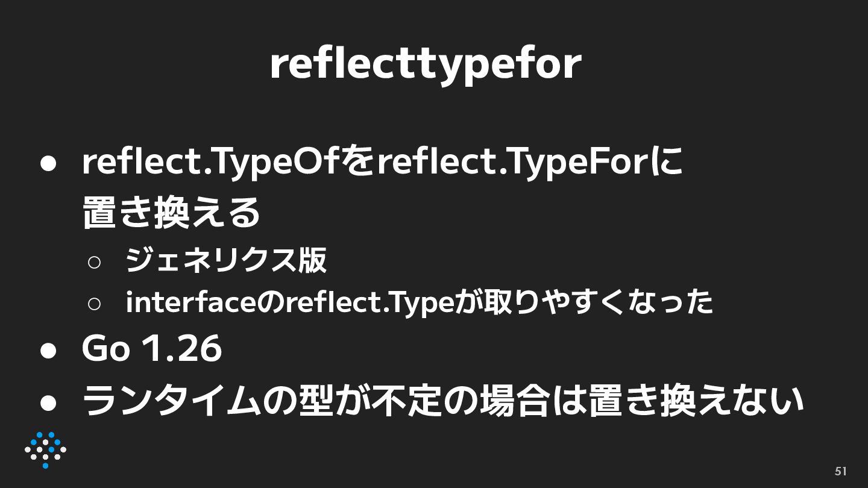Click the slide title "reflecttypefor"
Viewport: 868px width, 488px height.
tap(426, 63)
